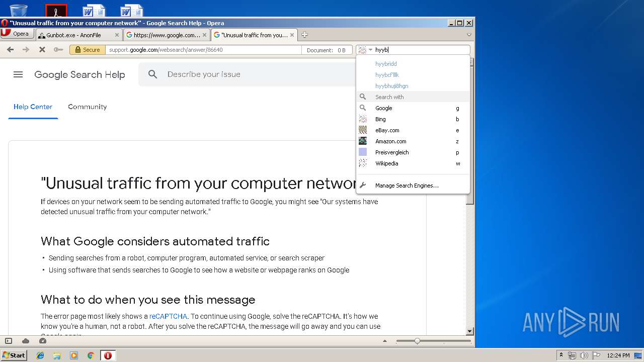The image size is (644, 362).
Task: Expand the closed tabs dropdown arrow
Action: tap(469, 35)
